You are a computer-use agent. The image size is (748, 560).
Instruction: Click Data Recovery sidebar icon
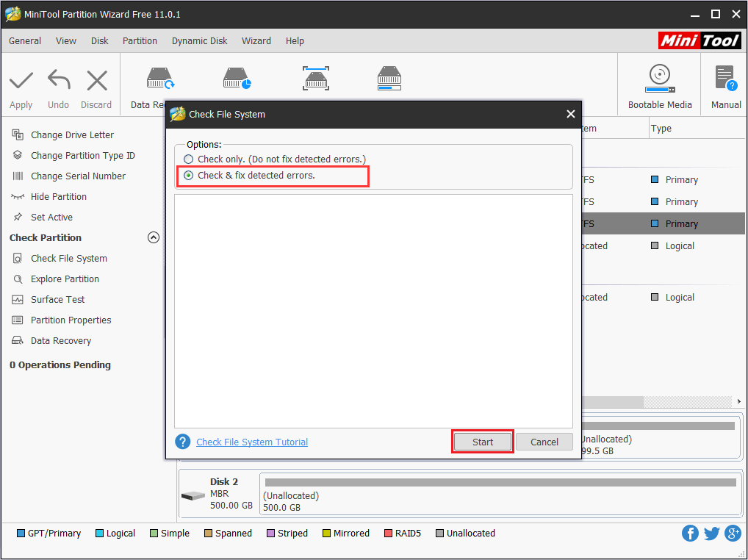[18, 340]
